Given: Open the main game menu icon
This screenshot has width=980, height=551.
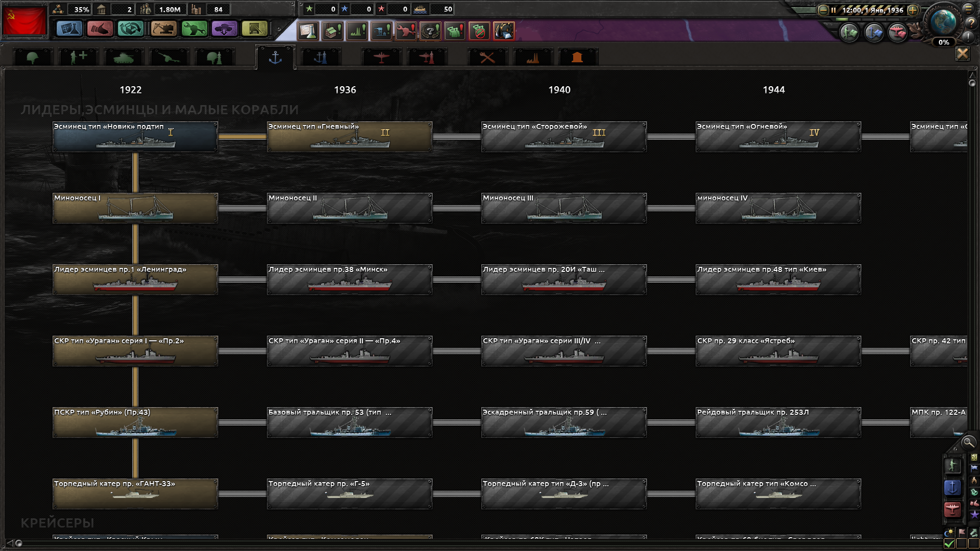Looking at the screenshot, I should (968, 9).
